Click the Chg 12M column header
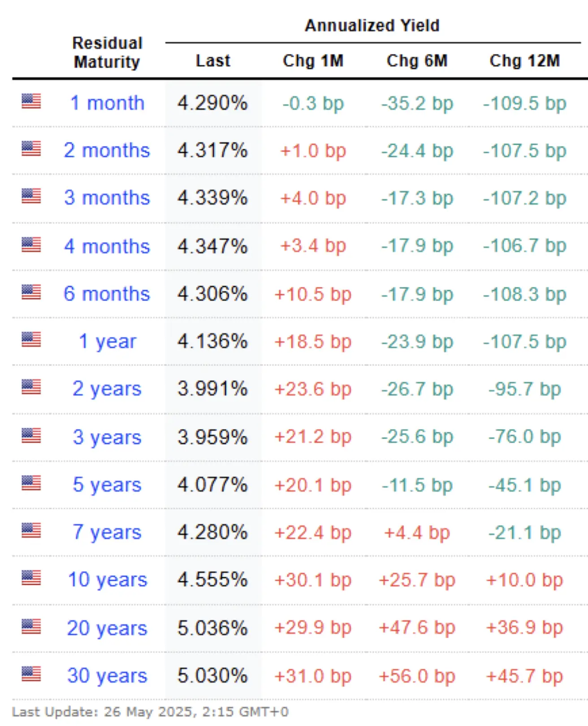Viewport: 588px width, 726px height. tap(525, 60)
